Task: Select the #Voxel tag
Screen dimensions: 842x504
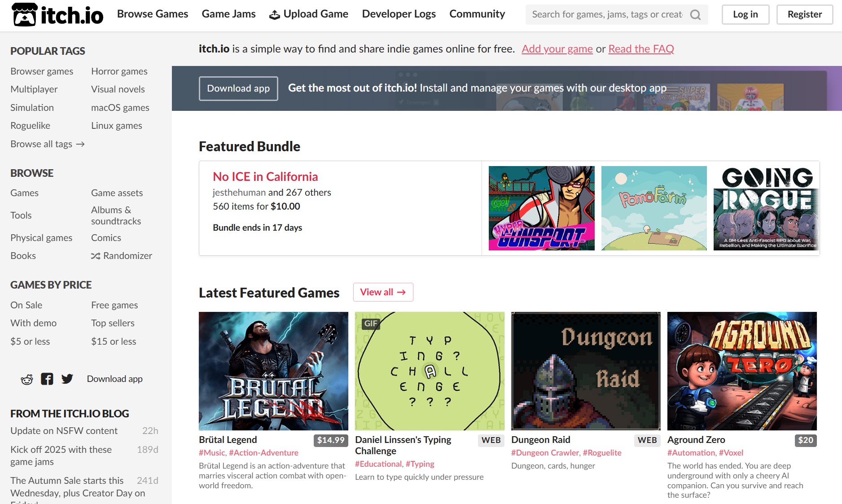Action: [x=731, y=453]
